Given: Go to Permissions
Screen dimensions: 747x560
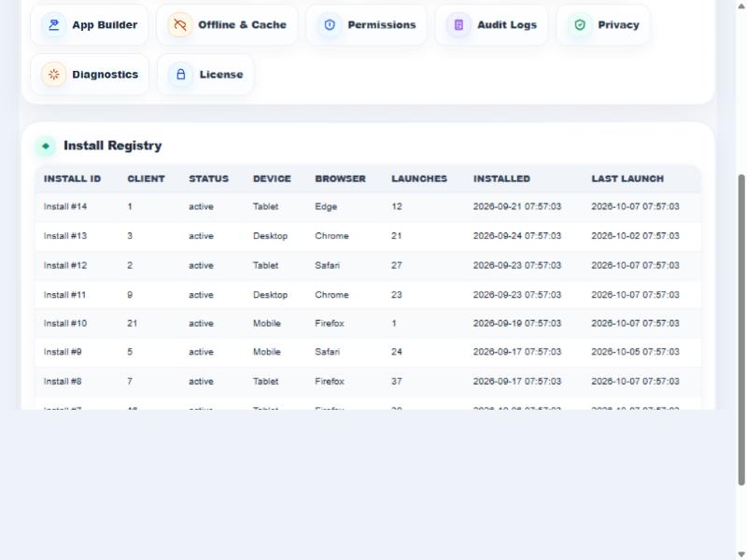Looking at the screenshot, I should tap(366, 25).
